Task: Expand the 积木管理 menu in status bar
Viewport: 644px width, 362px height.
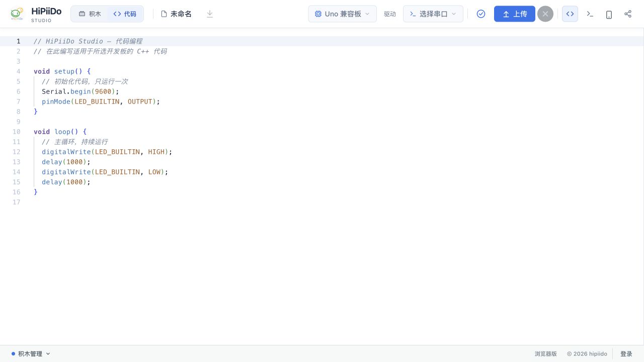Action: point(31,354)
